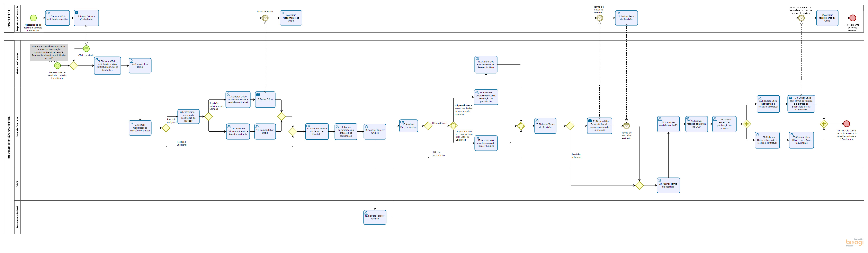Select task '24. Cadastrar rescisão no SIASG'

pyautogui.click(x=668, y=124)
